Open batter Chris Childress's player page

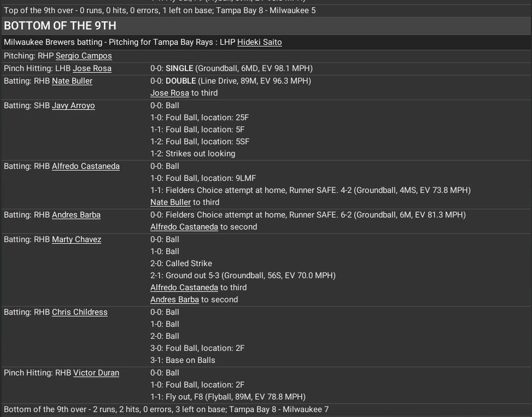pyautogui.click(x=80, y=312)
